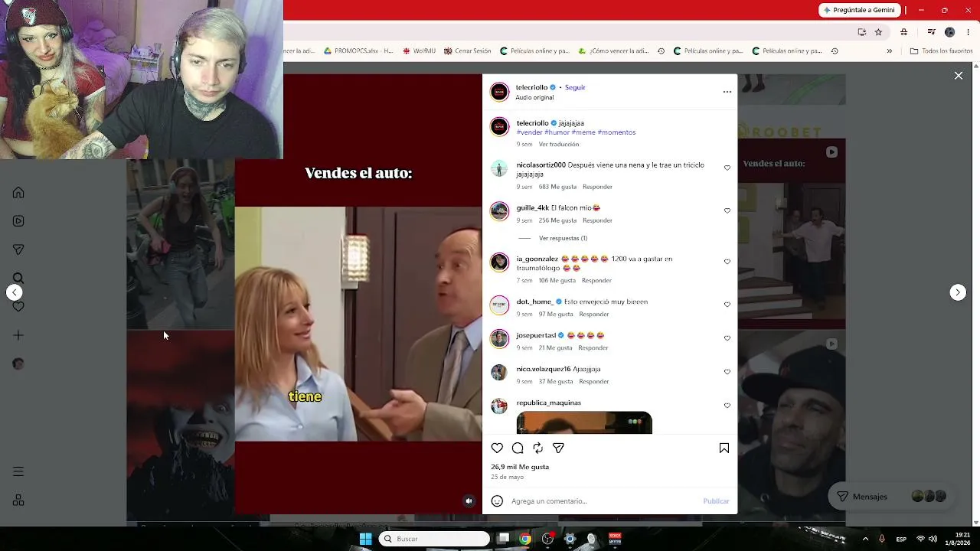Like nico.velazquez16's comment
This screenshot has height=551, width=980.
pos(727,372)
